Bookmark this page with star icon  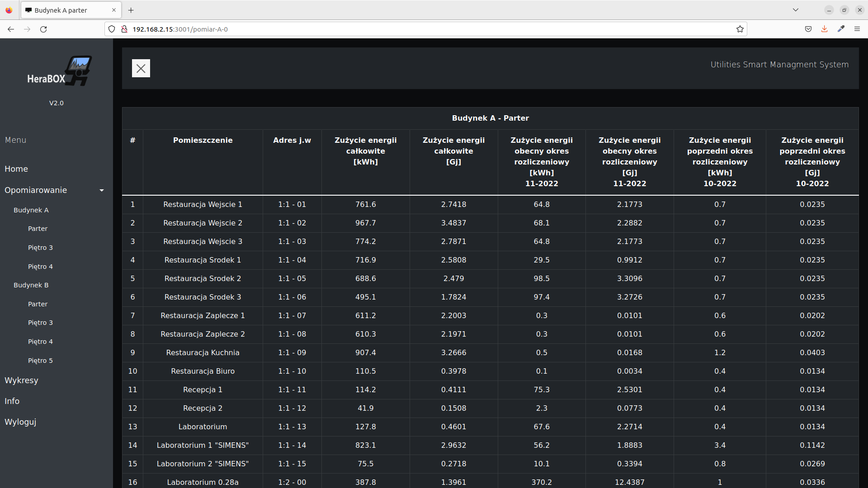pos(740,29)
